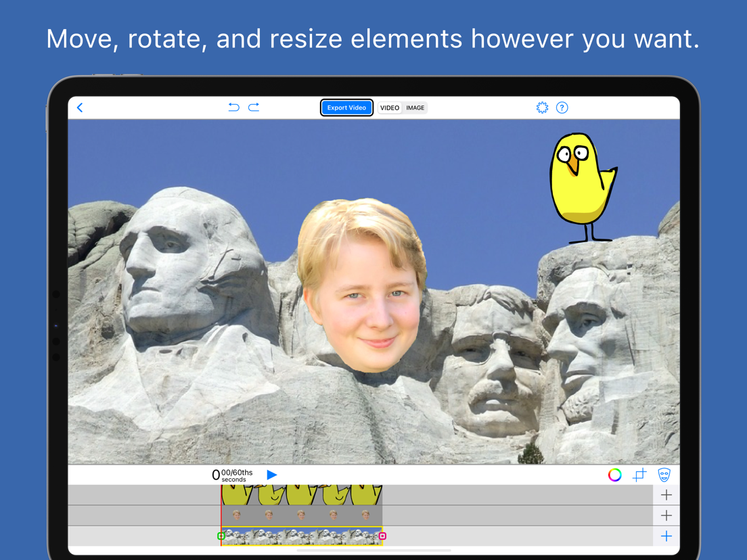This screenshot has width=747, height=560.
Task: Open the face mask tool
Action: (664, 475)
